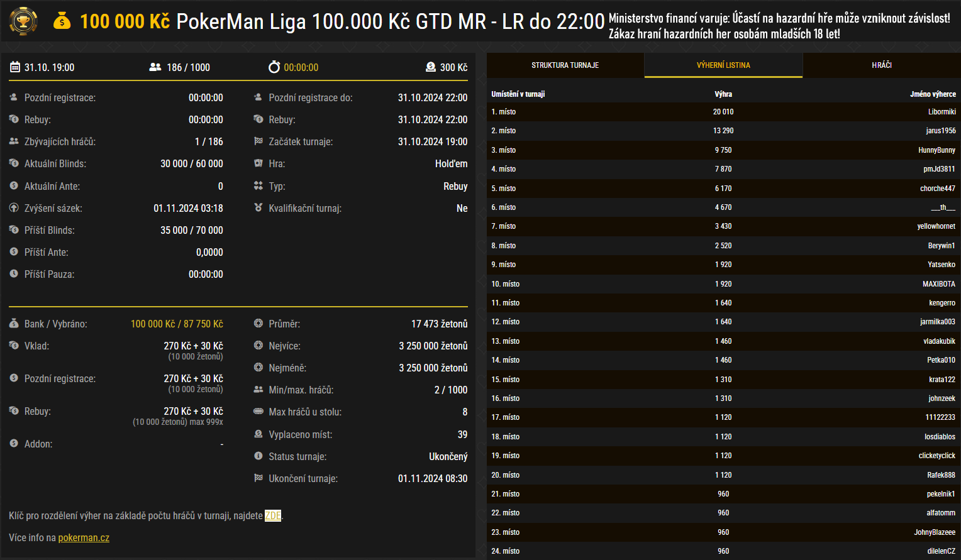Click the tournament status value Ukončený
961x560 pixels.
(x=448, y=456)
